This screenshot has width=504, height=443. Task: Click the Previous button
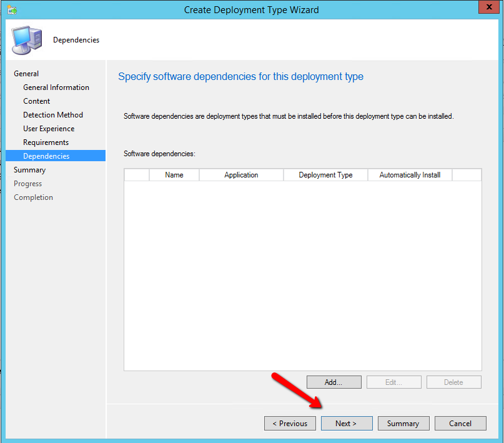pos(290,424)
